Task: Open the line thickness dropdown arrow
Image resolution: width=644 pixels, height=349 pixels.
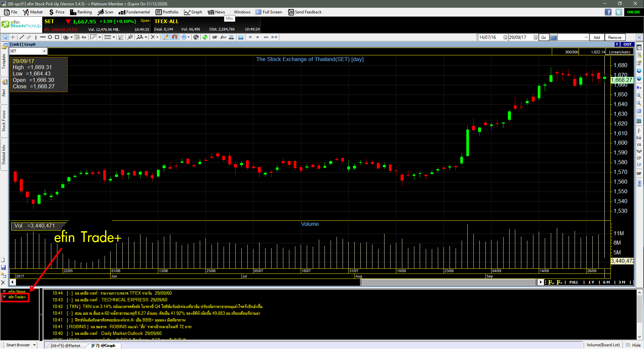Action: (x=114, y=37)
